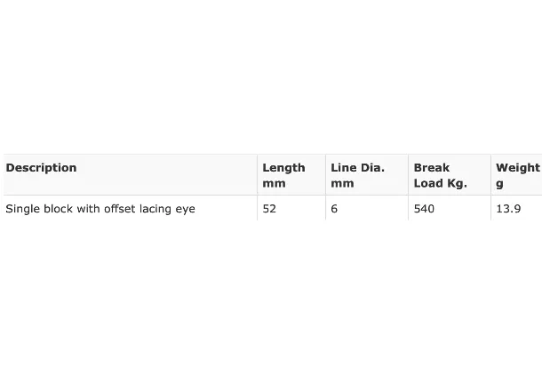Click the 'g' unit under Weight
The image size is (542, 392).
[x=499, y=184]
